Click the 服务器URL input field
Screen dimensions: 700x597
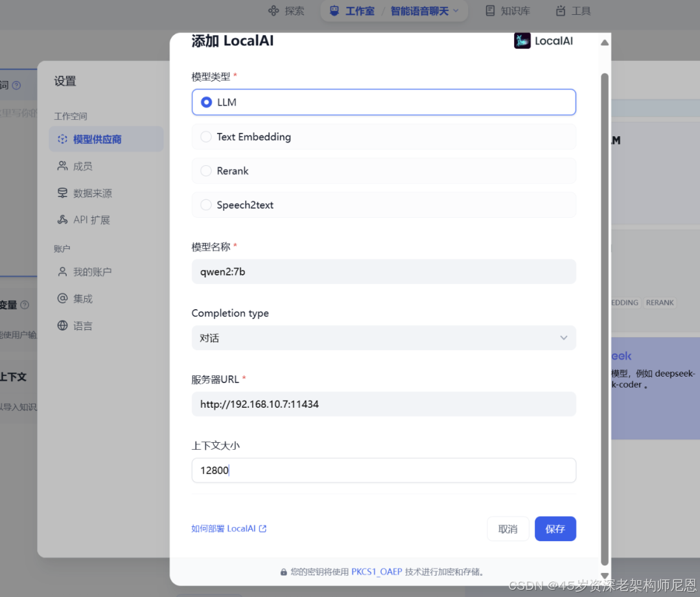click(384, 404)
